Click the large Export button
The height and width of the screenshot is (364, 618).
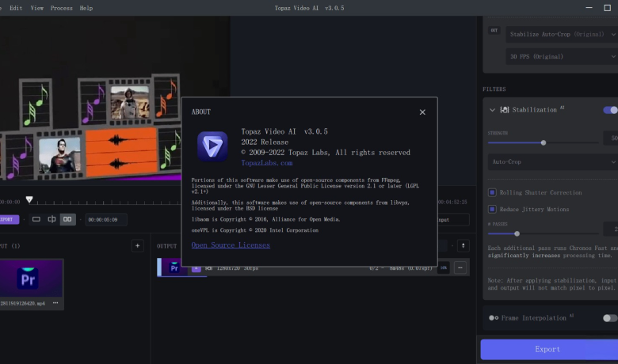pyautogui.click(x=549, y=349)
